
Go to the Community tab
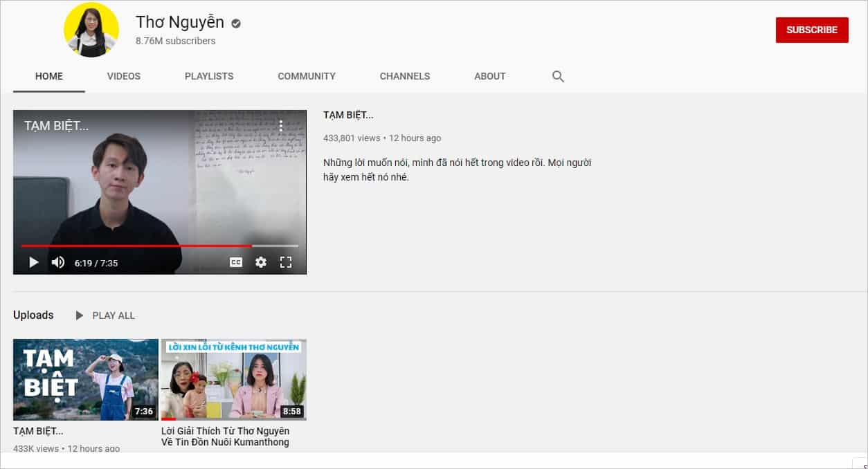click(x=307, y=76)
